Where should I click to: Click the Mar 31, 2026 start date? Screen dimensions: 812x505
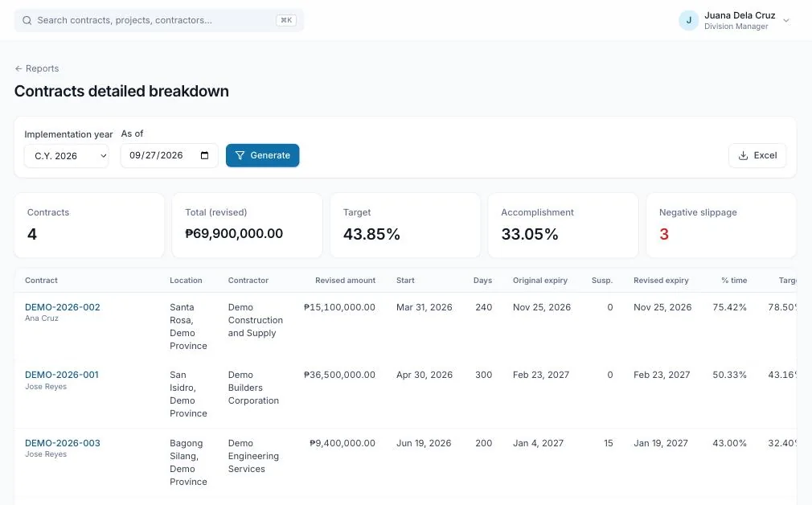tap(424, 307)
